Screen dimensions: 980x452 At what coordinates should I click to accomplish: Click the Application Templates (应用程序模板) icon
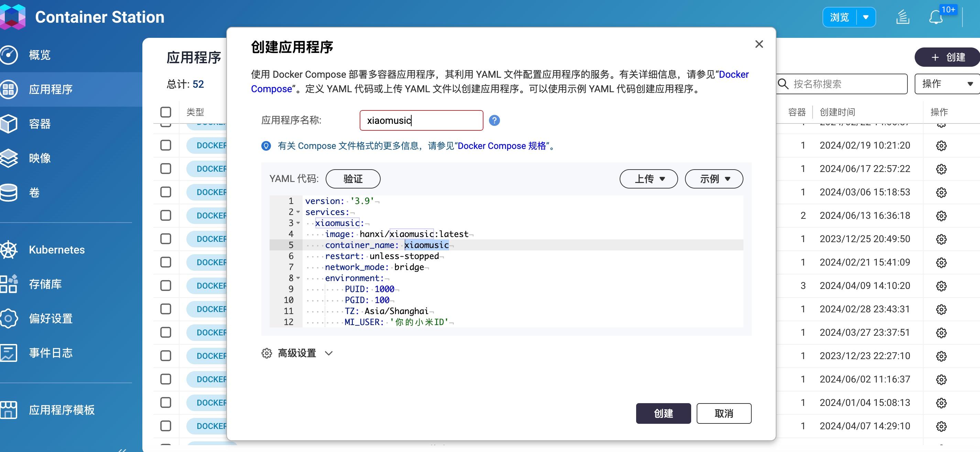pyautogui.click(x=8, y=410)
